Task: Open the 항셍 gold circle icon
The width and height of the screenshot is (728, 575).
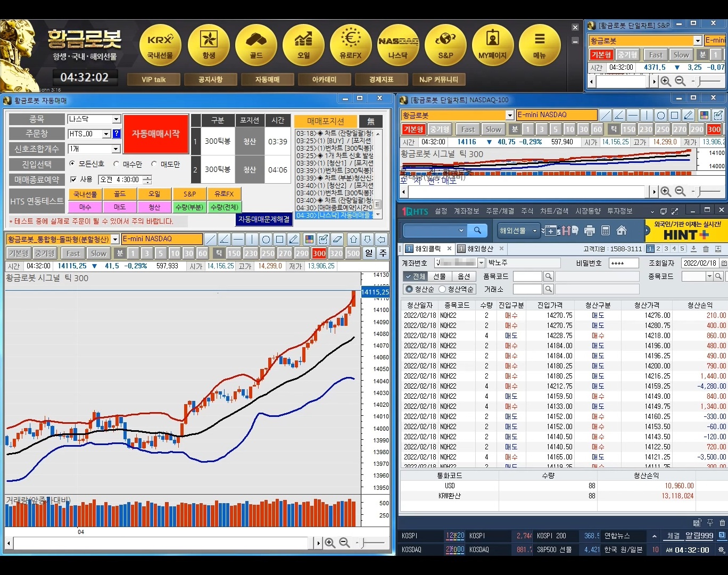Action: click(209, 45)
